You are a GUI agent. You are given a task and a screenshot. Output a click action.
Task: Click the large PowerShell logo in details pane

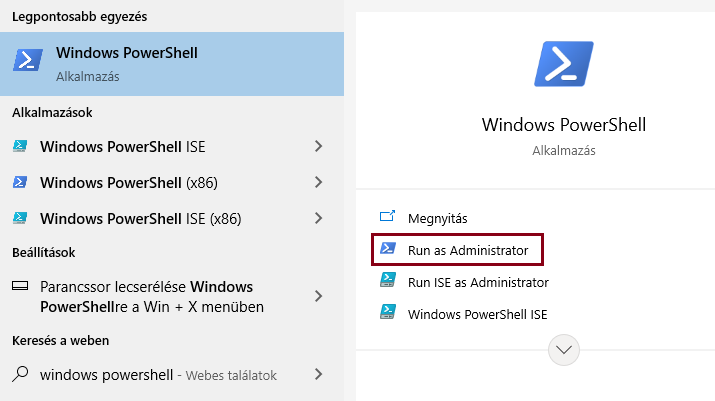(x=564, y=64)
